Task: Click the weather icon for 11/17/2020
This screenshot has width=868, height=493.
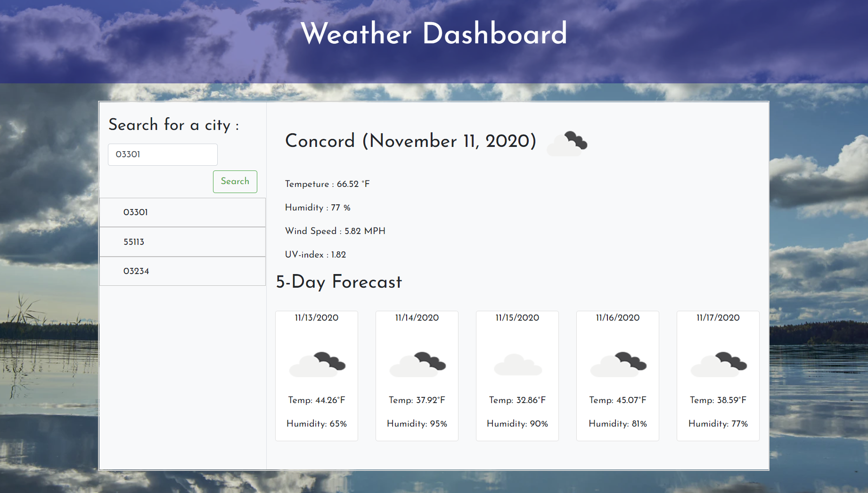Action: click(718, 364)
